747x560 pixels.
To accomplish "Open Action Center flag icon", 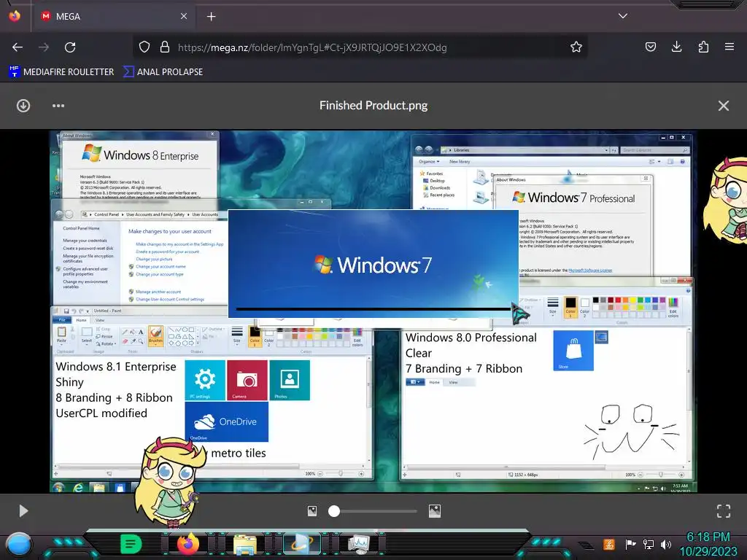I will tap(630, 544).
